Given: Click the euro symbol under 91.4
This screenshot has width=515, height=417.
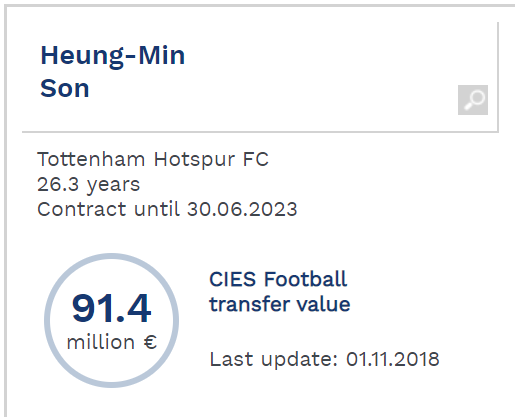Looking at the screenshot, I should (150, 342).
